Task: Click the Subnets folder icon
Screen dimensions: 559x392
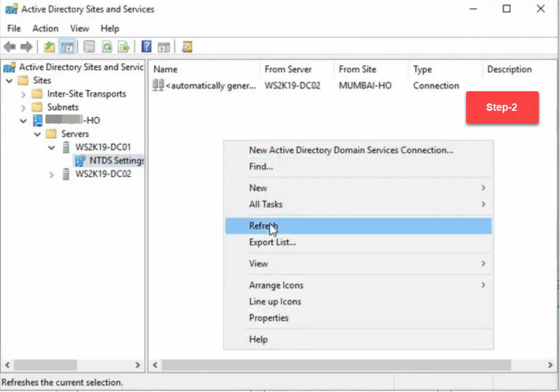Action: (x=37, y=107)
